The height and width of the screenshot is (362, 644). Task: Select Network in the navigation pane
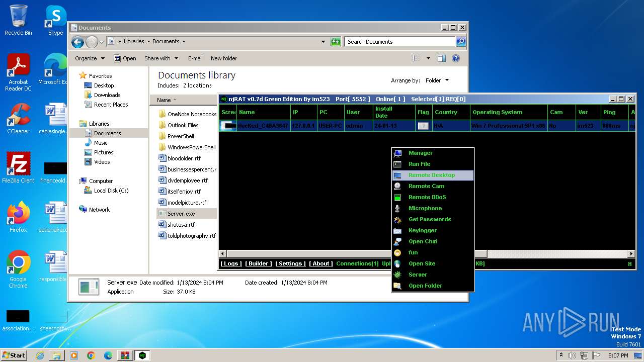[x=99, y=210]
